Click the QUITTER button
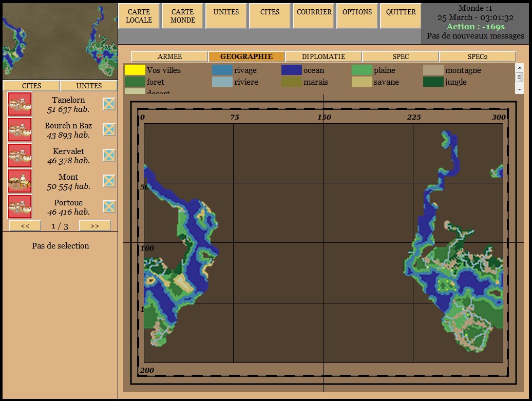Viewport: 532px width, 401px height. [401, 16]
